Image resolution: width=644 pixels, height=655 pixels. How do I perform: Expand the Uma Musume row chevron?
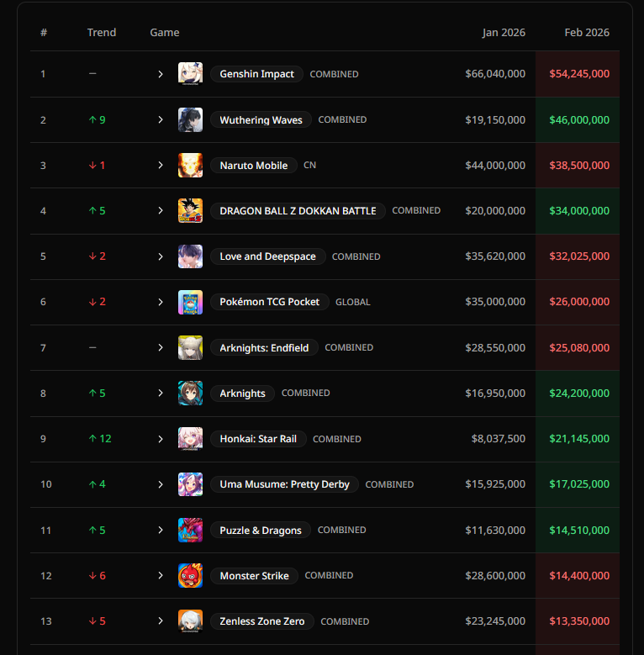point(161,484)
